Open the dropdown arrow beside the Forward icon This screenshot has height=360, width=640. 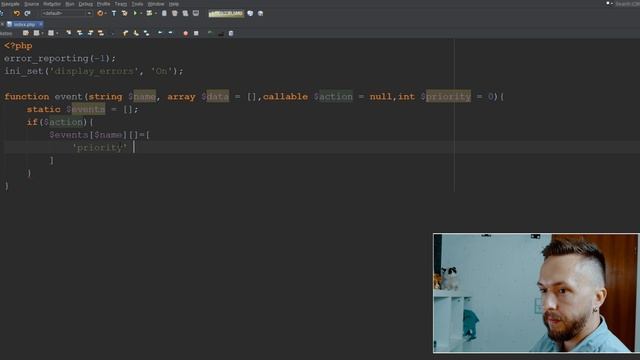coord(57,33)
